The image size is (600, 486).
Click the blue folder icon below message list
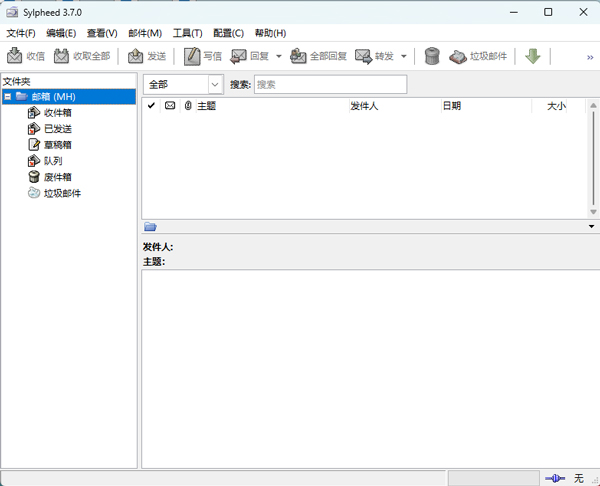click(150, 227)
